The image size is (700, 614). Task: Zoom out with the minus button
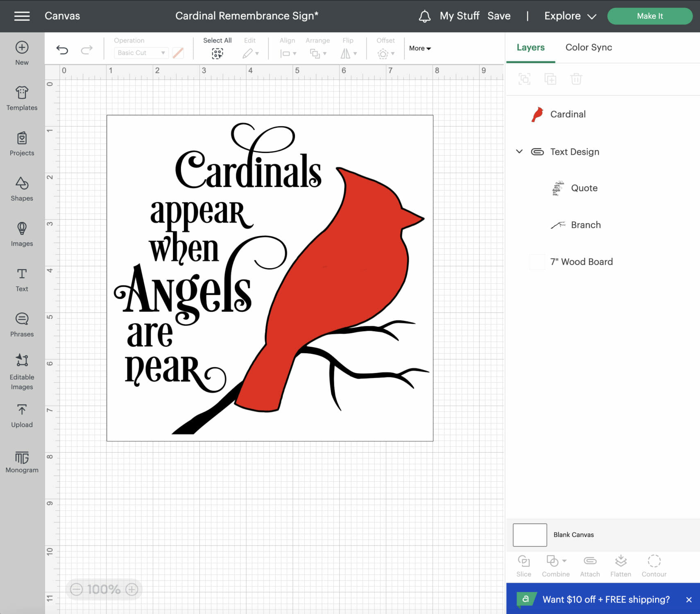[76, 589]
